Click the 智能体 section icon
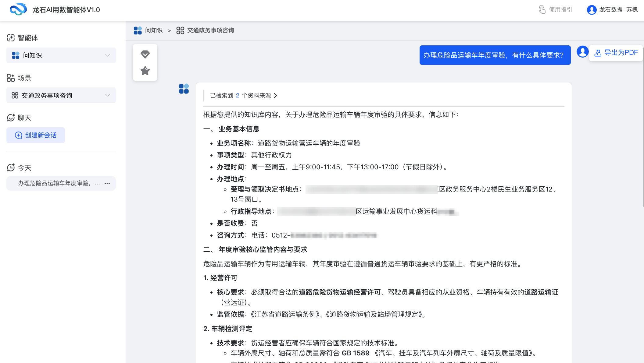 point(11,37)
